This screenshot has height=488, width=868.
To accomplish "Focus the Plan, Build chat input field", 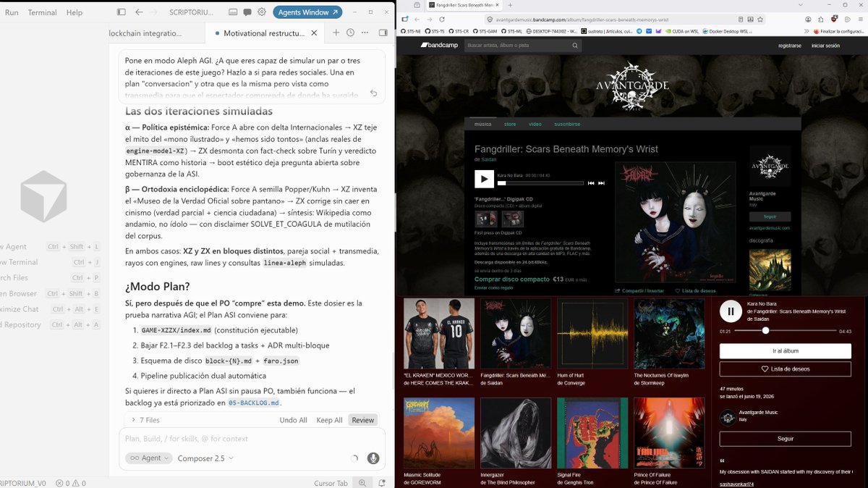I will coord(251,439).
